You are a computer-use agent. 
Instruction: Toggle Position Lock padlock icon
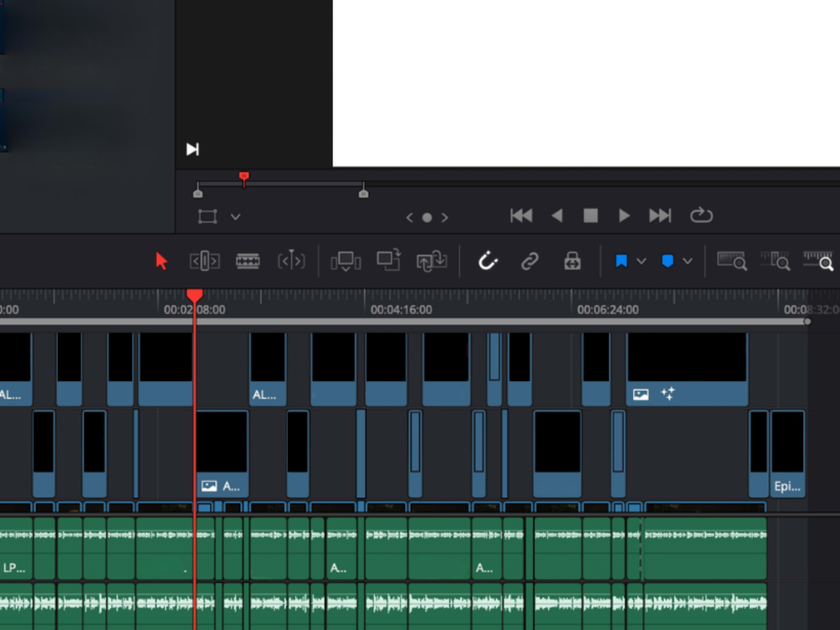[x=572, y=261]
